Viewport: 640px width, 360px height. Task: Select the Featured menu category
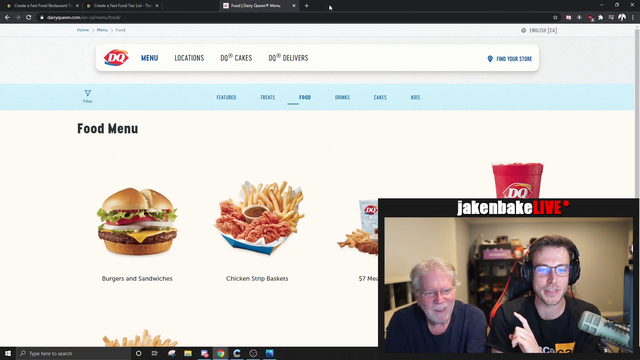[226, 98]
